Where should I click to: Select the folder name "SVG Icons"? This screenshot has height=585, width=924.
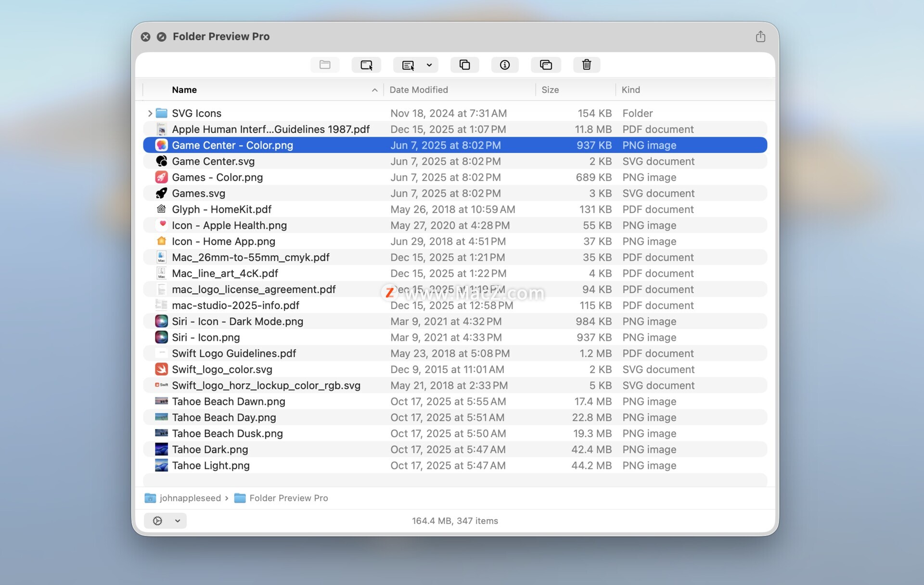pos(197,113)
